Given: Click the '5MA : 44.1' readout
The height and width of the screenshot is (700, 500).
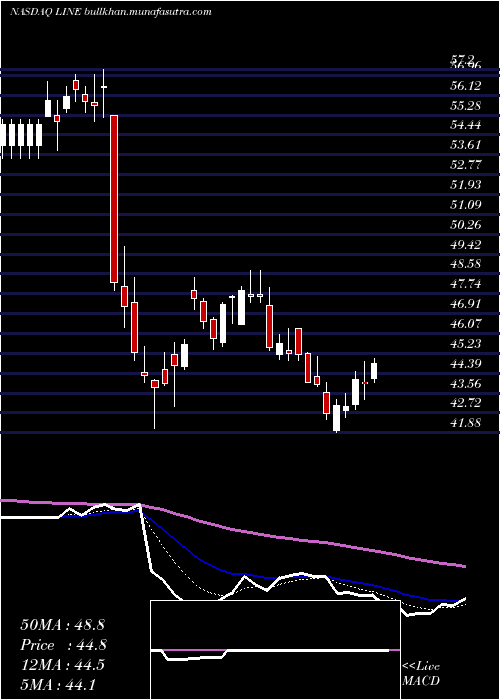Looking at the screenshot, I should pos(58,684).
